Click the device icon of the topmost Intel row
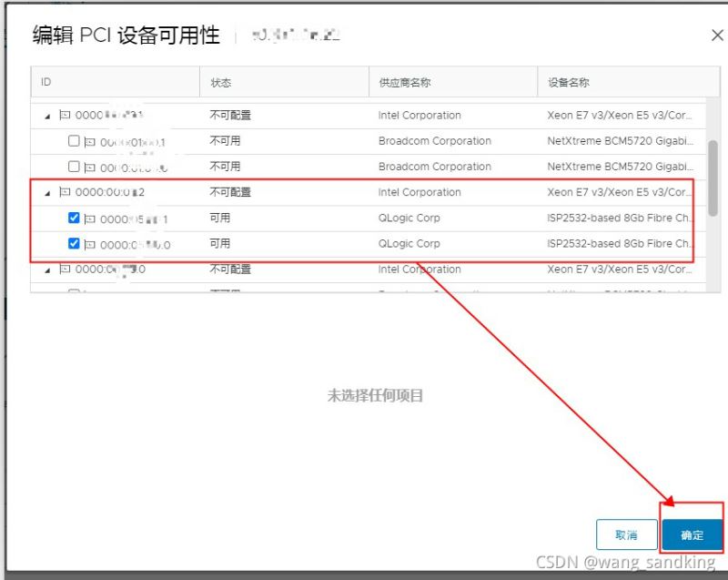This screenshot has height=580, width=728. 64,116
